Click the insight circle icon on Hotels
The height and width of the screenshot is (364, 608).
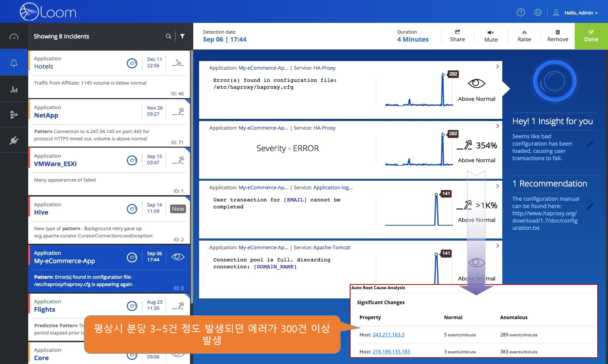click(x=132, y=63)
